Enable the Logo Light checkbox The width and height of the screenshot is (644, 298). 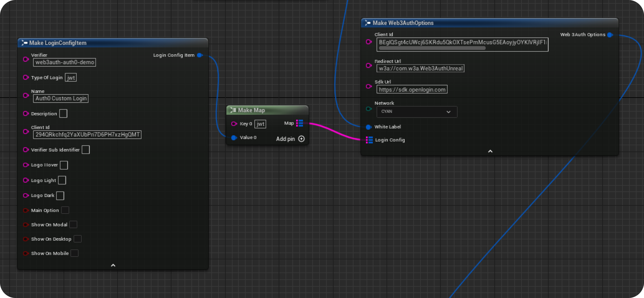click(62, 180)
